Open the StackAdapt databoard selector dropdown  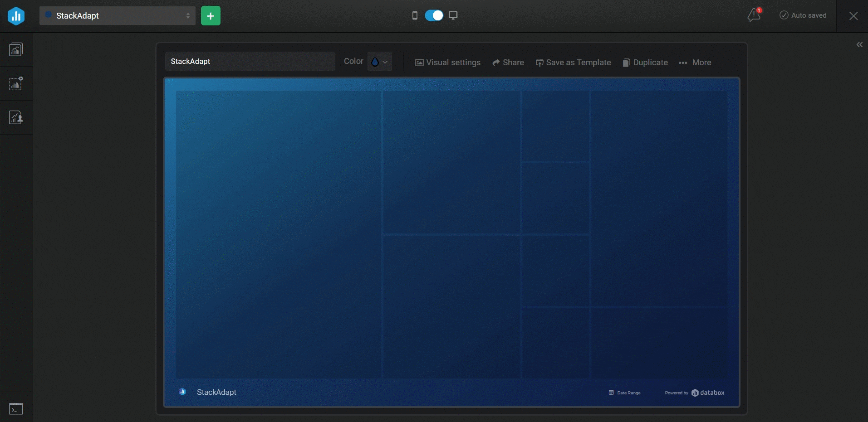pos(117,16)
